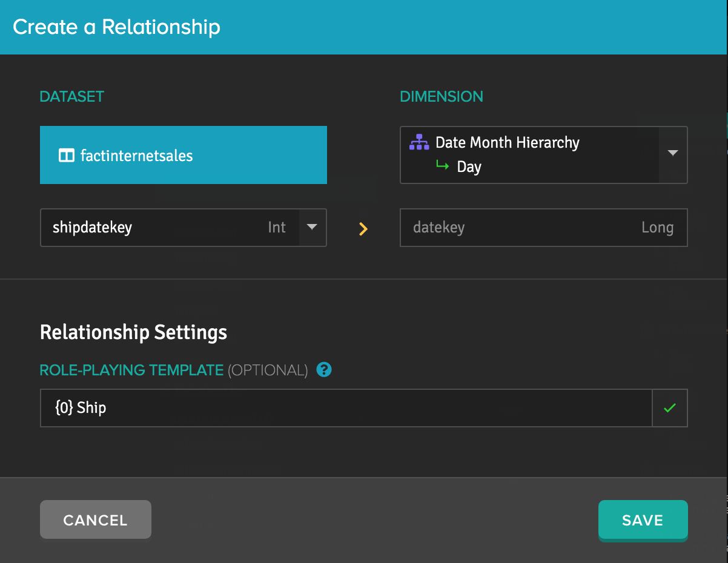The height and width of the screenshot is (563, 728).
Task: Click the CANCEL button
Action: pyautogui.click(x=96, y=519)
